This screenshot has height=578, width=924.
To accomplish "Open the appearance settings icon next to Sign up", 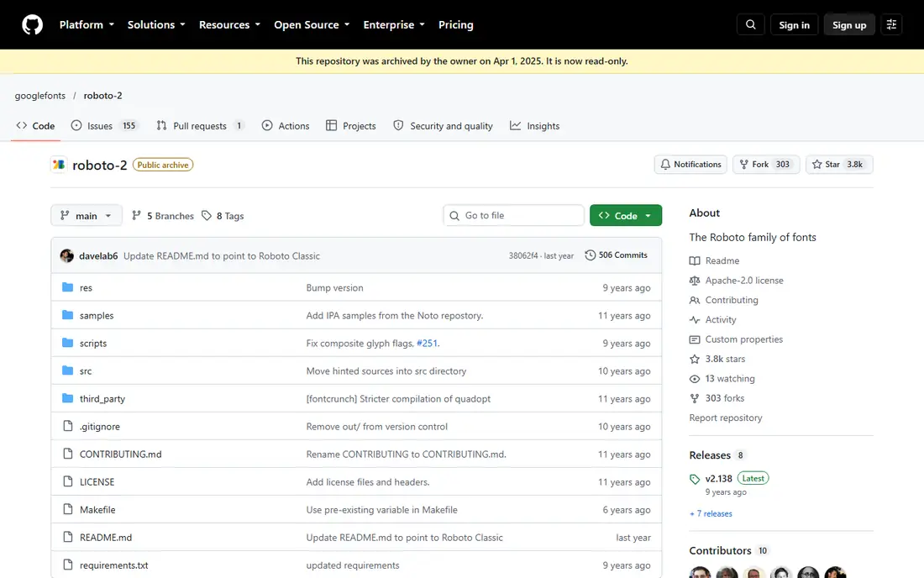I will [x=891, y=24].
